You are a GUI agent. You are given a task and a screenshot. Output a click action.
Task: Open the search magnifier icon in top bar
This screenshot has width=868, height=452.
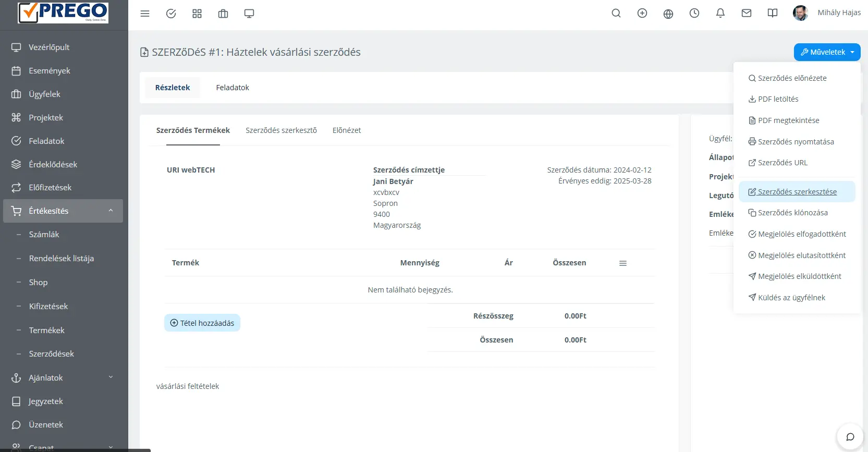pos(616,14)
